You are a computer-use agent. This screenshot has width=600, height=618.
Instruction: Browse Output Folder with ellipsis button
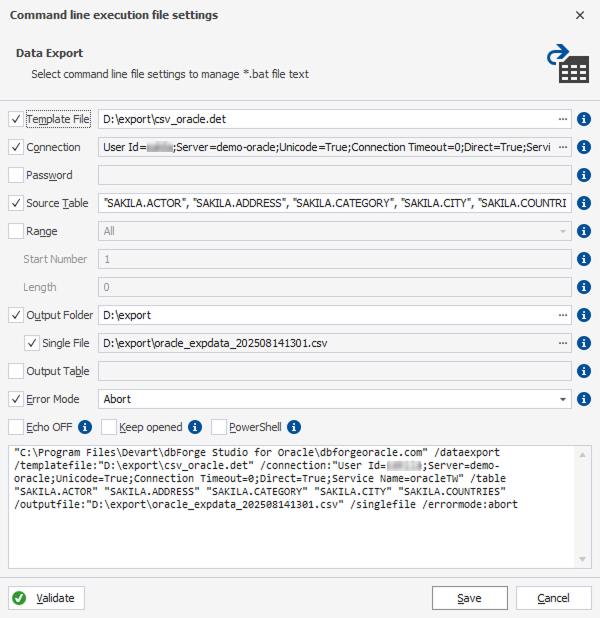click(563, 315)
